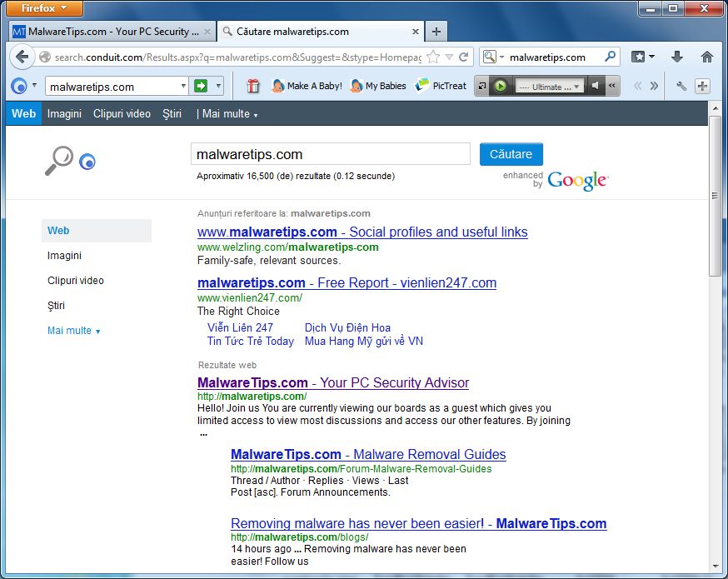
Task: Close the MalwareTips.com tab
Action: point(207,32)
